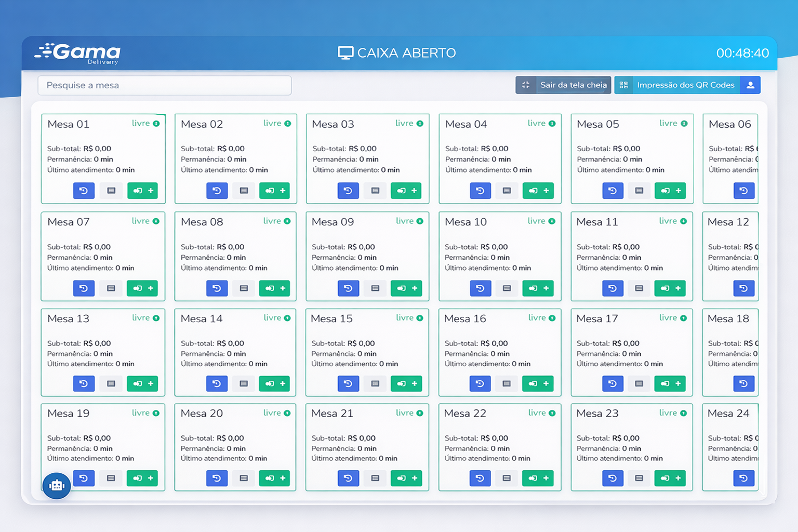
Task: Click the green add-order button on Mesa 10
Action: pos(538,288)
